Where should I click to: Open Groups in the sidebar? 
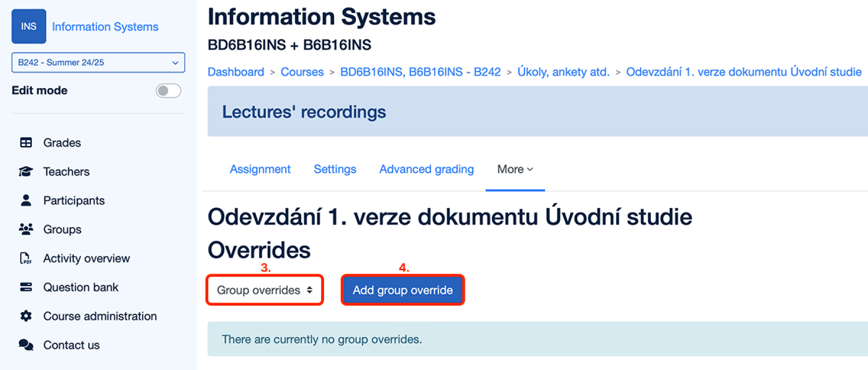(62, 229)
